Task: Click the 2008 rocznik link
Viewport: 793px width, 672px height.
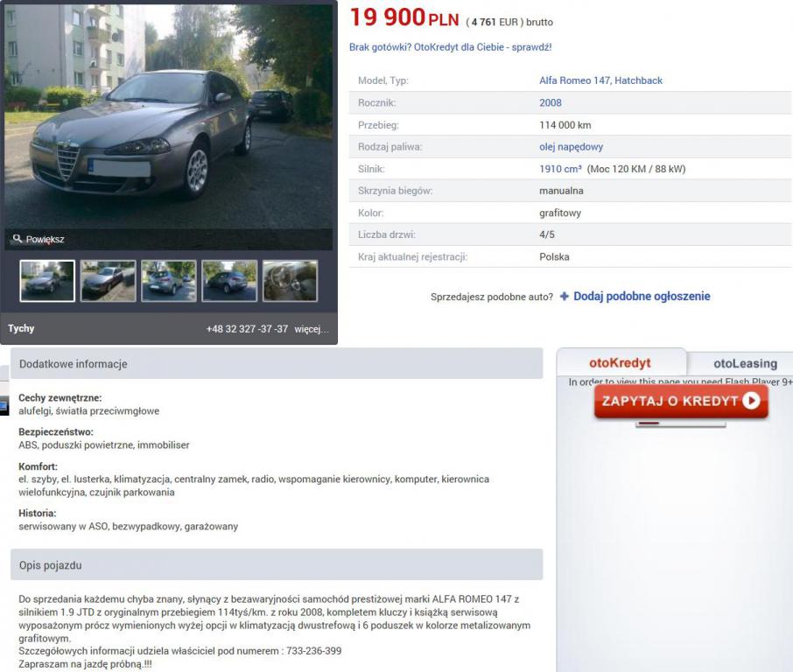Action: point(551,102)
